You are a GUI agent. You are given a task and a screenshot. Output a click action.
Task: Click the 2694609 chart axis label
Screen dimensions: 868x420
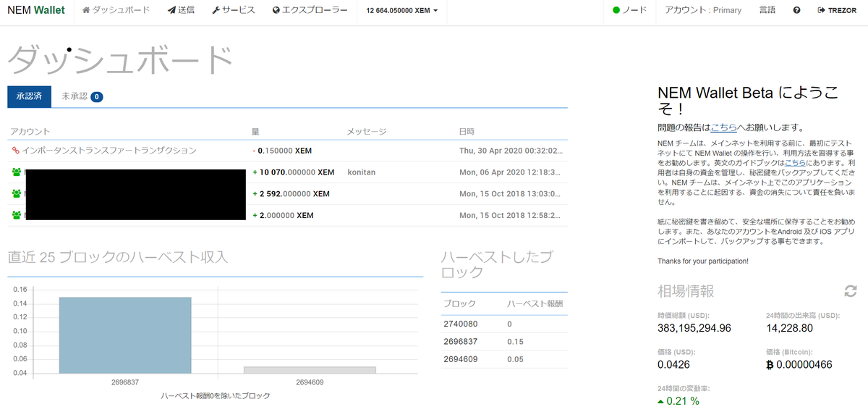310,382
